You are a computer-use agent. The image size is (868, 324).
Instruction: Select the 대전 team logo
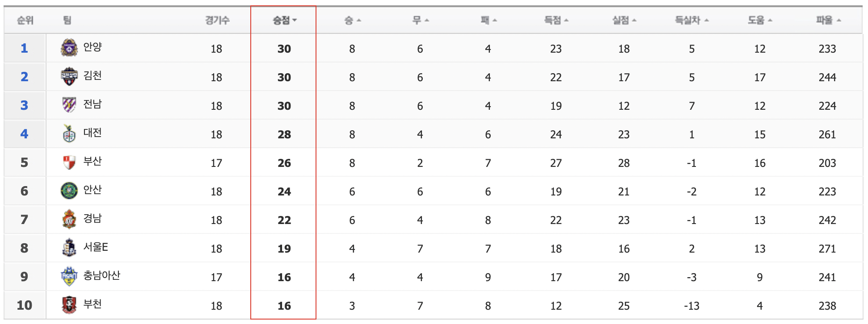69,133
